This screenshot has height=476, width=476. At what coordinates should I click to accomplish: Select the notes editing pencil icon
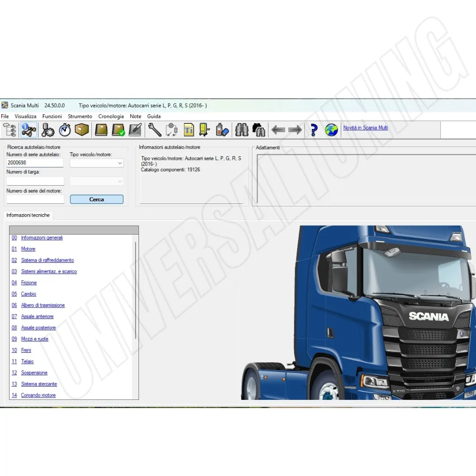tap(135, 129)
